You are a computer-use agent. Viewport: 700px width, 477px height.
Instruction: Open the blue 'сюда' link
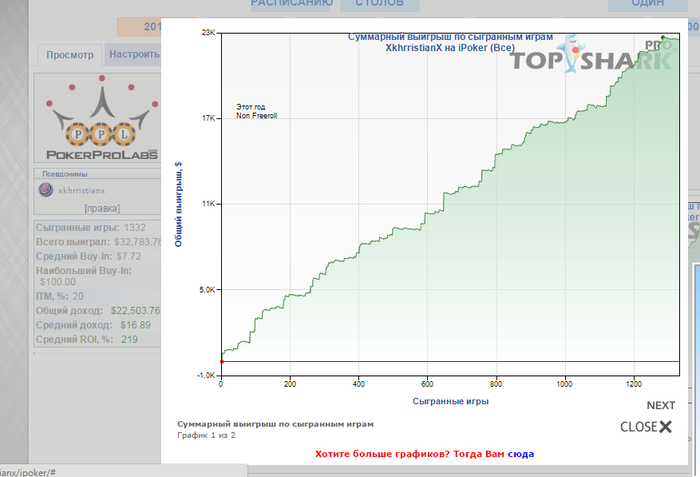coord(521,454)
